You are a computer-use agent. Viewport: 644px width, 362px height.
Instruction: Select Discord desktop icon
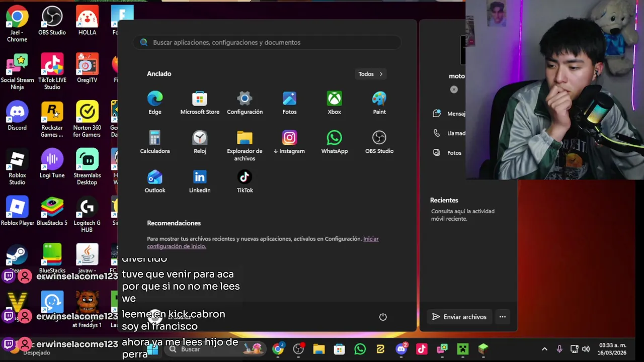[17, 117]
